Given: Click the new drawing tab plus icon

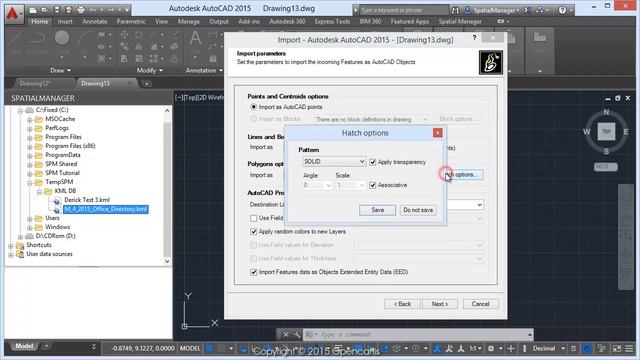Looking at the screenshot, I should (147, 84).
